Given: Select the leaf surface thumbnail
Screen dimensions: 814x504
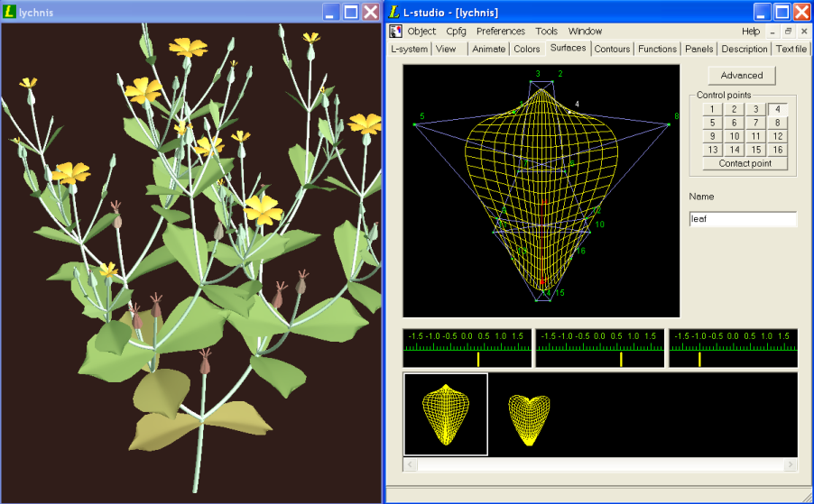Looking at the screenshot, I should 446,415.
